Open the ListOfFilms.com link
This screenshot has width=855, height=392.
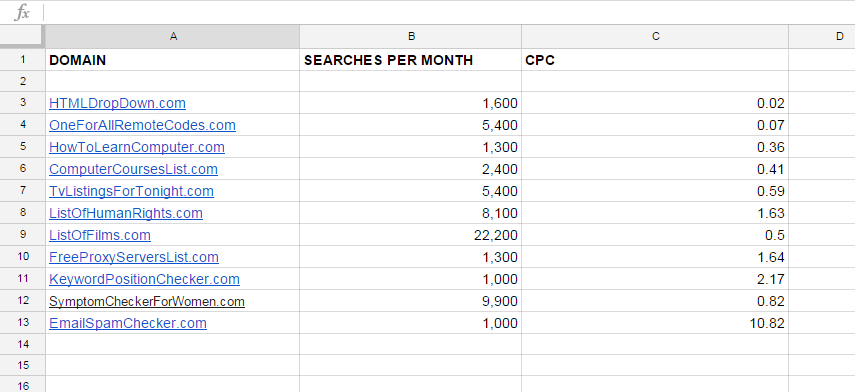coord(100,235)
